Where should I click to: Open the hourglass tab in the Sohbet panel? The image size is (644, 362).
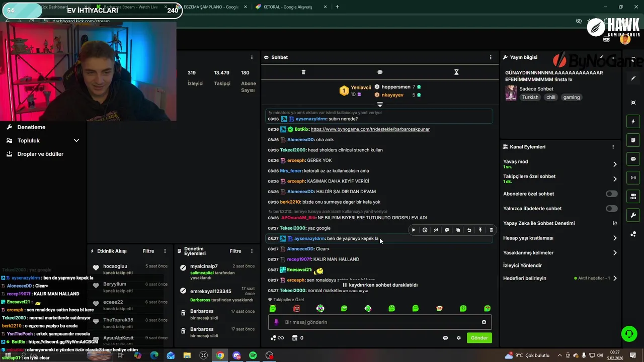point(456,72)
